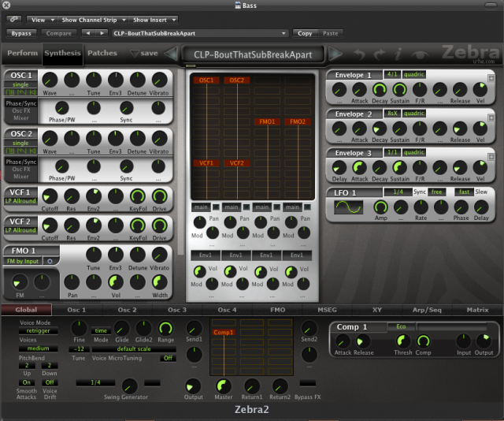
Task: Open the Arp/Seq tab
Action: coord(428,310)
